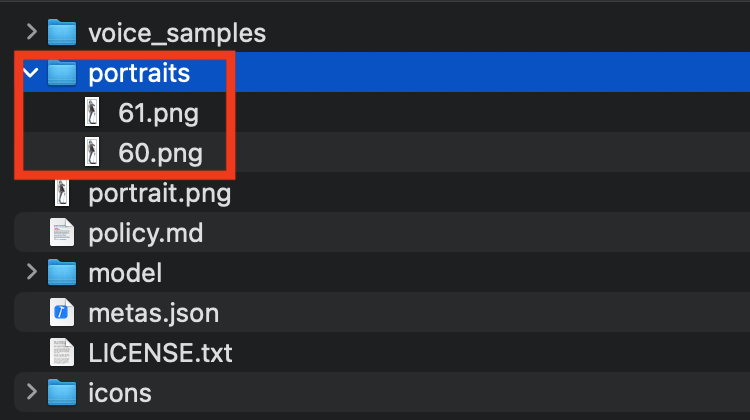The image size is (750, 420).
Task: Select the metas.json file name
Action: pos(154,313)
